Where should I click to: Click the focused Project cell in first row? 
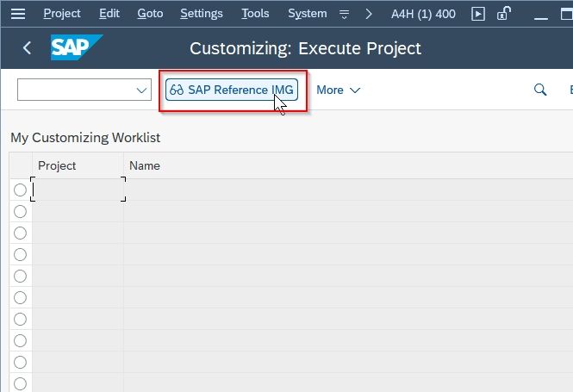point(78,190)
